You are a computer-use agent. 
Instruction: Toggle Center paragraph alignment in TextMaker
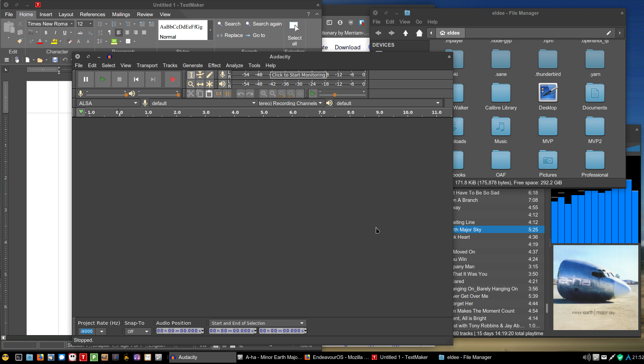click(x=127, y=33)
